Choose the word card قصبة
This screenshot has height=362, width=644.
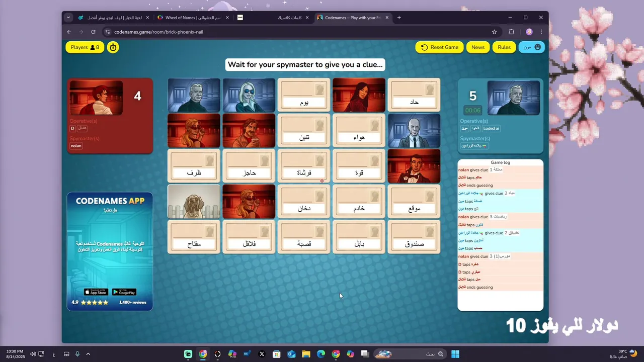(304, 237)
